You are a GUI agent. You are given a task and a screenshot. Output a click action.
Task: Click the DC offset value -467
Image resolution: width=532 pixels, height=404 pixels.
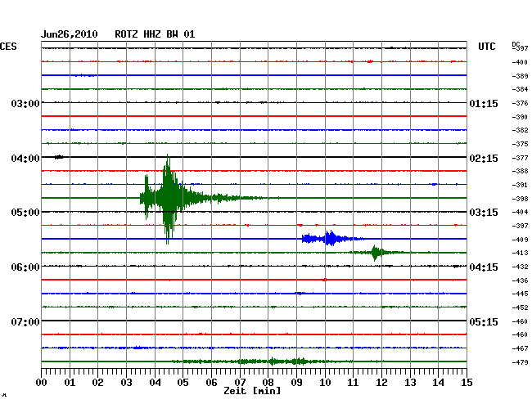520,348
